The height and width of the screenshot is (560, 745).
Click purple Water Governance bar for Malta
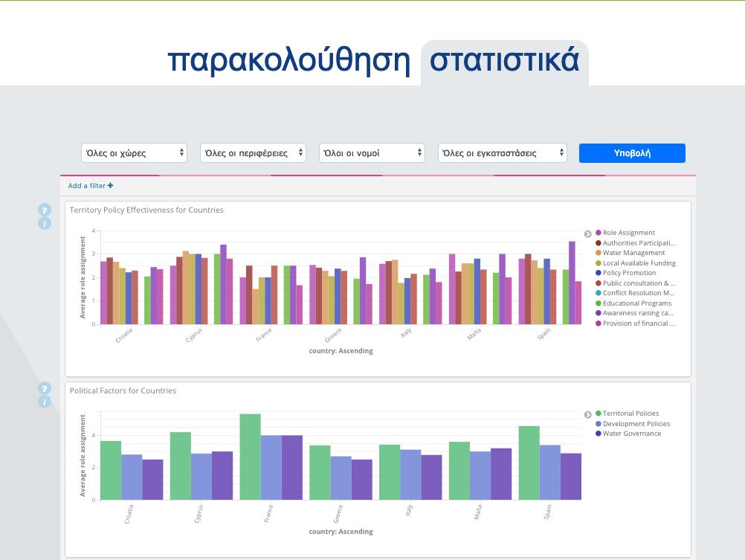coord(501,474)
